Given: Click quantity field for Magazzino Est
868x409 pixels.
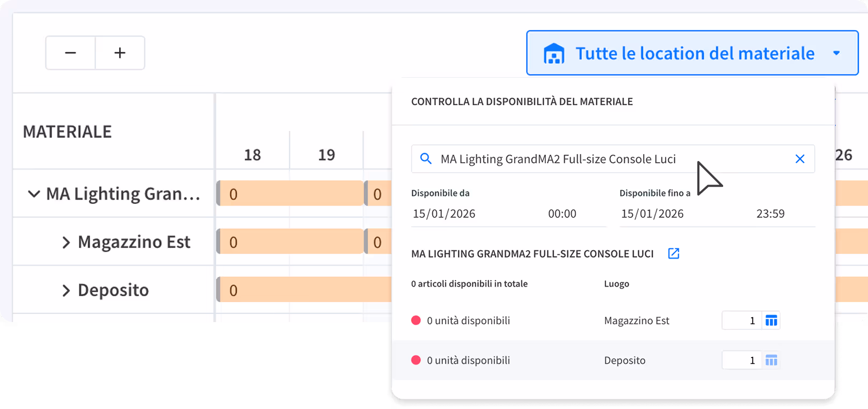Looking at the screenshot, I should (x=741, y=320).
